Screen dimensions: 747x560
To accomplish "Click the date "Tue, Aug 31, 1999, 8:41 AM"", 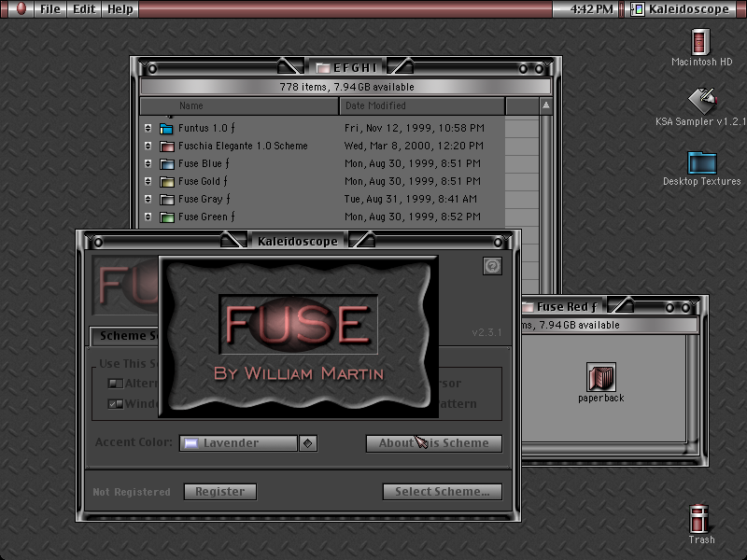I will pos(410,199).
